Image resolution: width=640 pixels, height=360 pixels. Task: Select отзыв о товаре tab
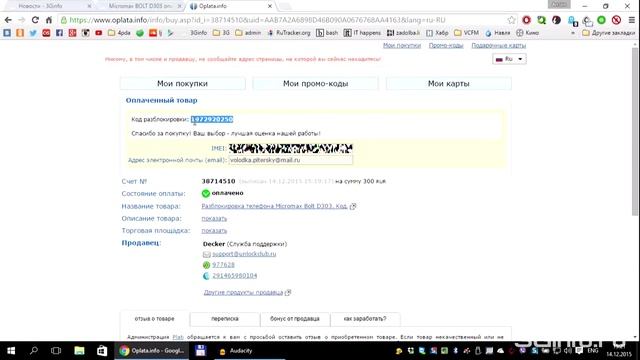(x=155, y=319)
